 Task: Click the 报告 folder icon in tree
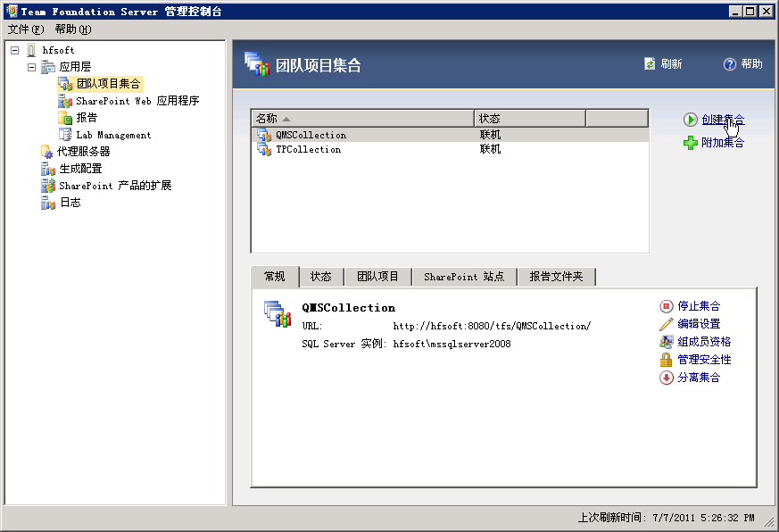click(x=65, y=118)
